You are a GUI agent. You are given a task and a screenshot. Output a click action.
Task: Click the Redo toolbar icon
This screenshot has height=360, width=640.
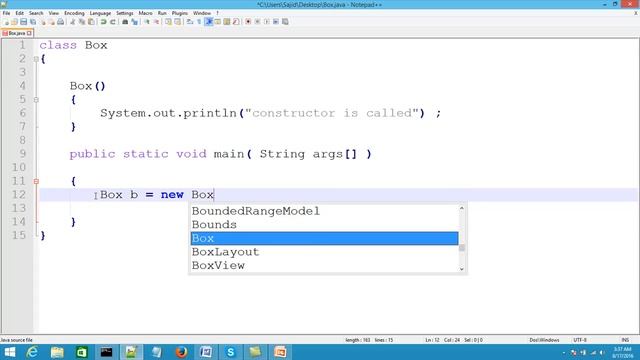click(113, 22)
